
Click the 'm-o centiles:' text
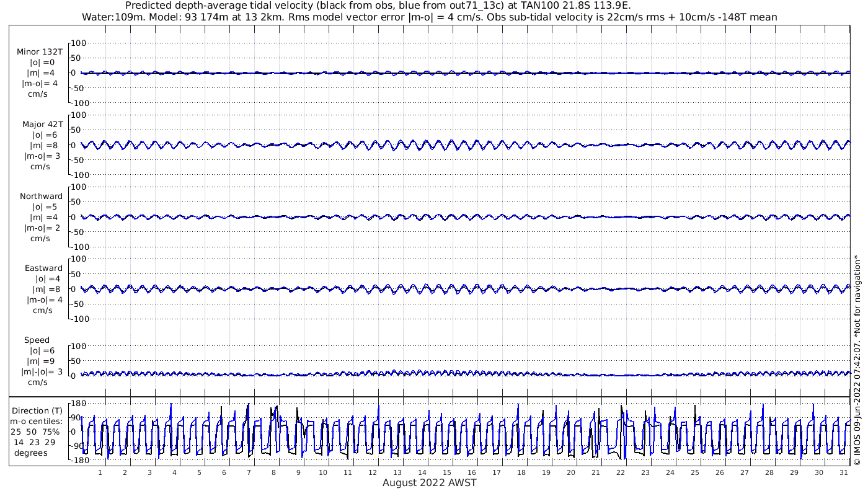(37, 422)
